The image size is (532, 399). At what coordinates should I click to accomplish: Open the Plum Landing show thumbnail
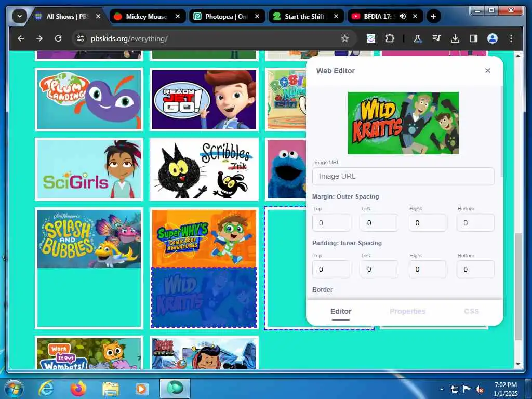click(x=89, y=99)
